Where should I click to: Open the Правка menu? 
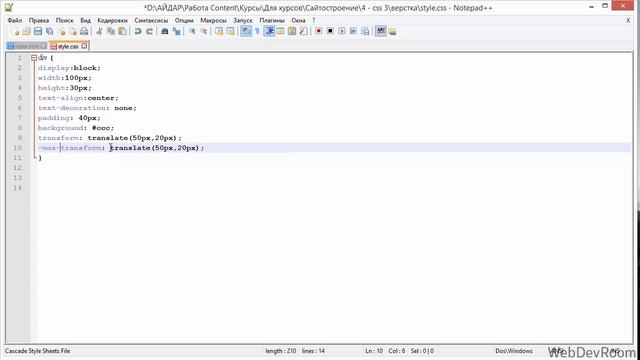pos(39,20)
